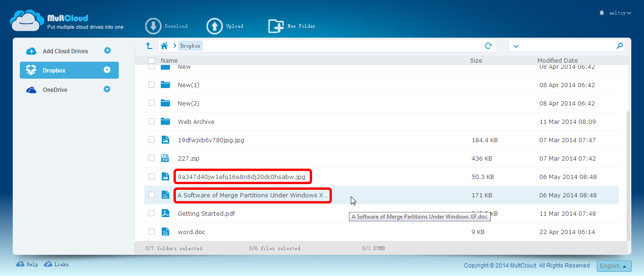
Task: Click the folder icon for New(1)
Action: [165, 85]
